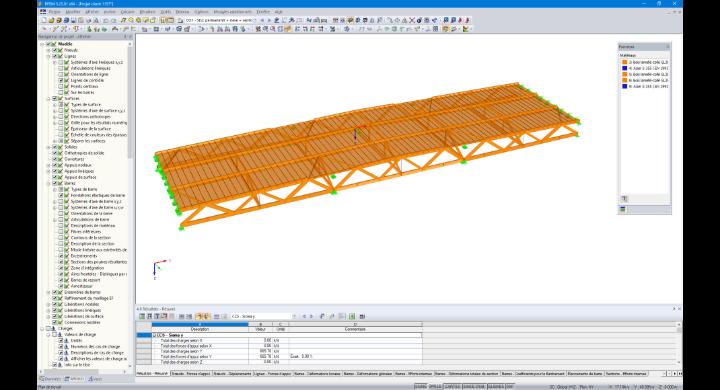Screen dimensions: 720x390
Task: Enable Orientations de ligne checkbox
Action: pos(61,74)
